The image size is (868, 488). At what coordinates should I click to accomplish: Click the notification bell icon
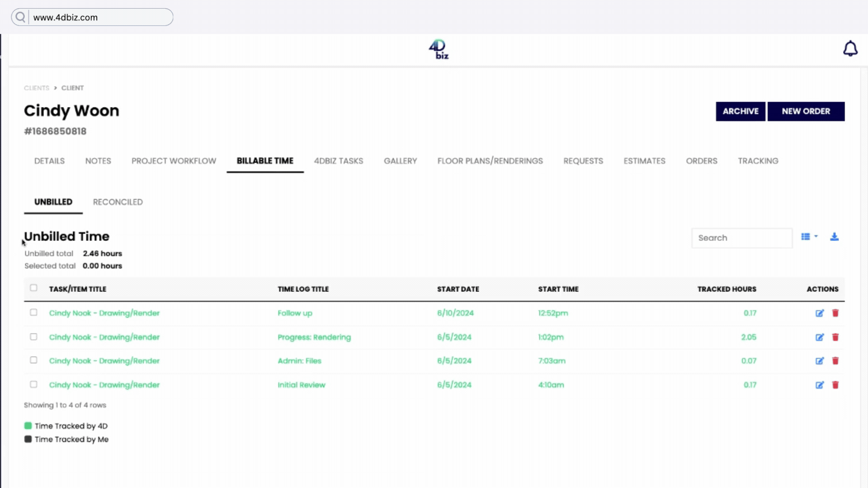tap(851, 48)
